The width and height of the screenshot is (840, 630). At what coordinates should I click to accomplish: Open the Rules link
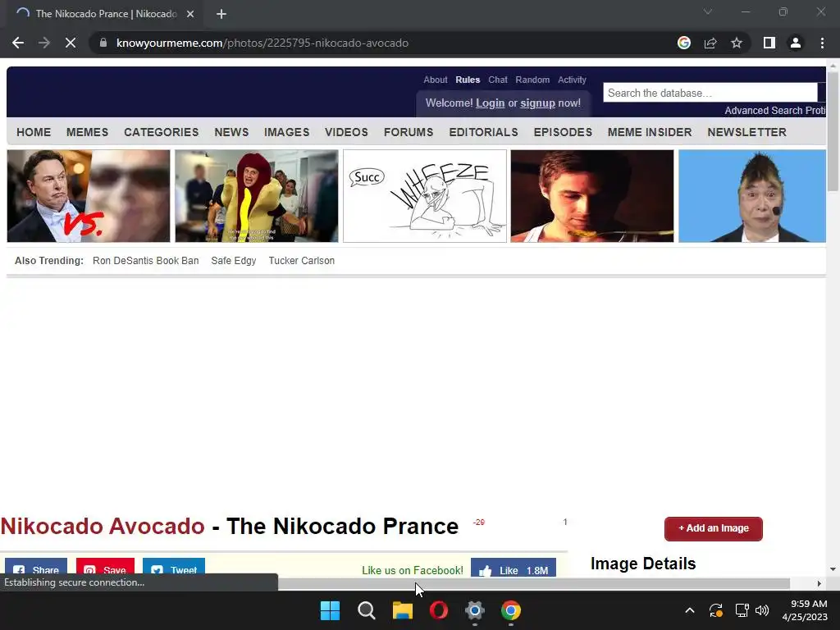pyautogui.click(x=468, y=80)
